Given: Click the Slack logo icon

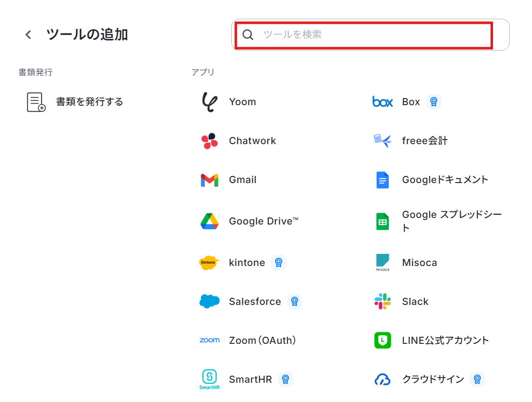Looking at the screenshot, I should [x=382, y=301].
